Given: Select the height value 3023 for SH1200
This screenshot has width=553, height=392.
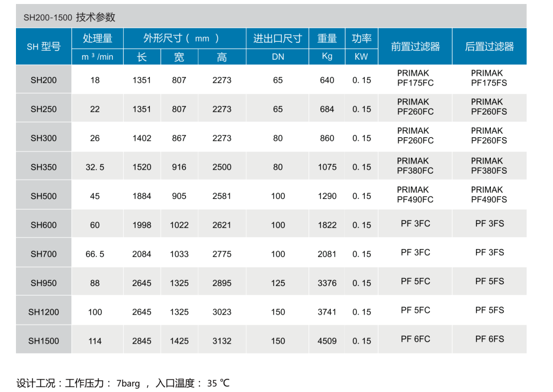Looking at the screenshot, I should coord(222,312).
